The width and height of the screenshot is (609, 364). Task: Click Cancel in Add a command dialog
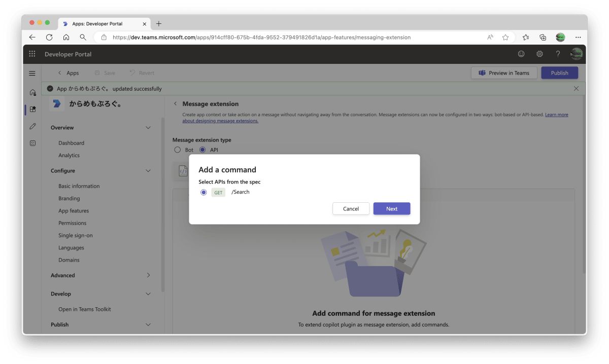pos(351,209)
